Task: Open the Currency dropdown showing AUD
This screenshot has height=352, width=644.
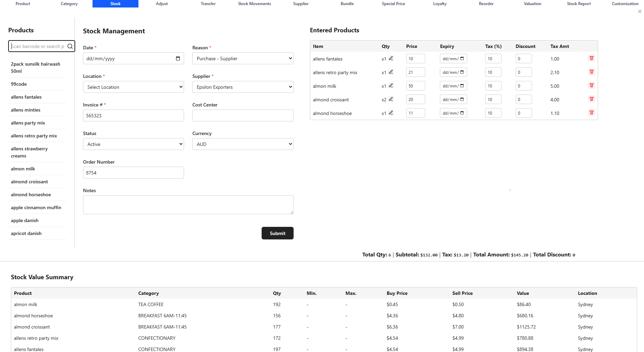Action: pyautogui.click(x=243, y=144)
